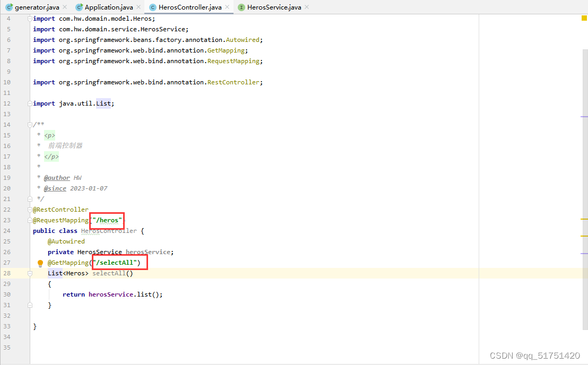Click the GetMapping import reference

226,50
